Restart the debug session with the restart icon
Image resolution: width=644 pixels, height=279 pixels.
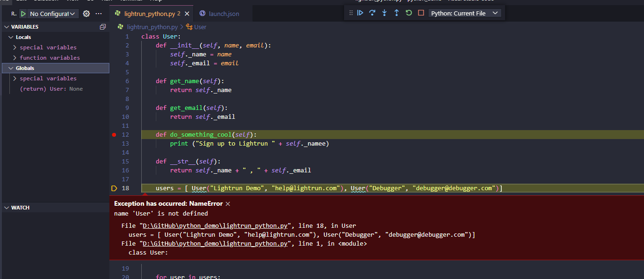point(408,13)
